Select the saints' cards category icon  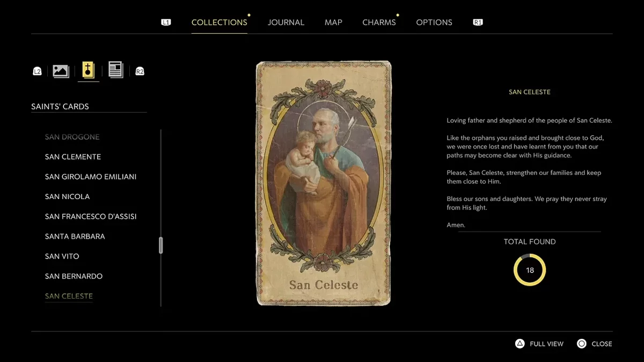click(x=88, y=70)
